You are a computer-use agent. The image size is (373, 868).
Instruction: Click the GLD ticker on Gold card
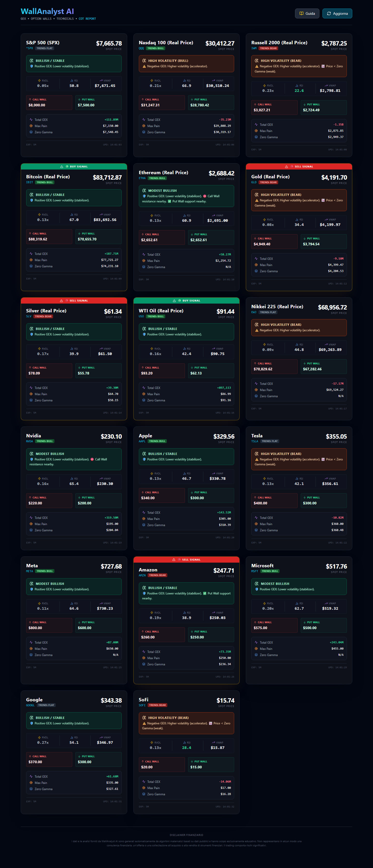[254, 182]
